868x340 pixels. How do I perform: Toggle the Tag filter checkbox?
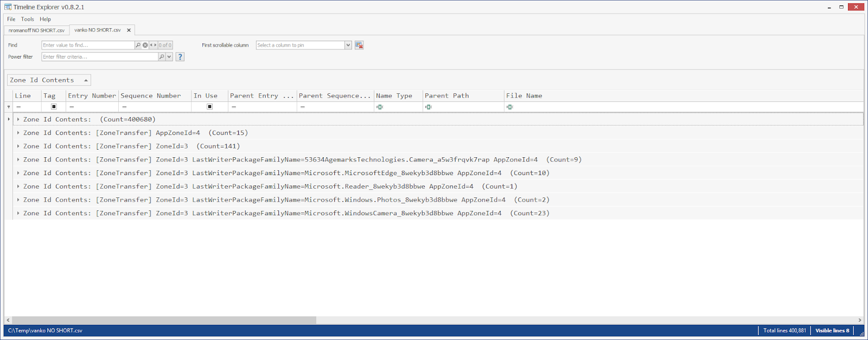click(x=54, y=107)
